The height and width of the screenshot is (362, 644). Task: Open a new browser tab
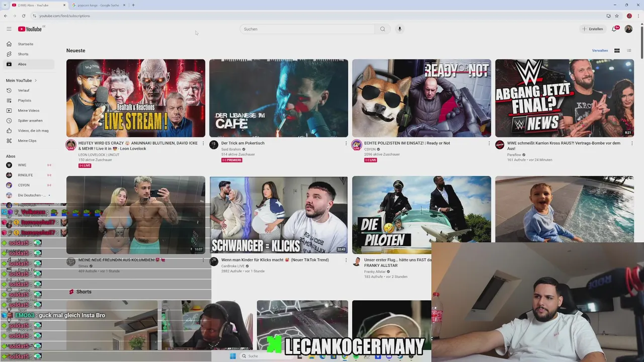[133, 5]
